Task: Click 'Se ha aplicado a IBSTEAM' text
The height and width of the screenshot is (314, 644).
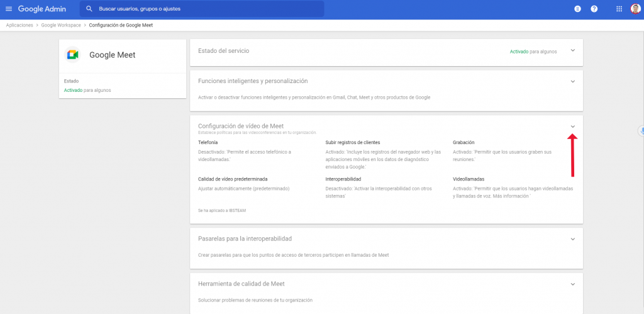Action: coord(222,210)
